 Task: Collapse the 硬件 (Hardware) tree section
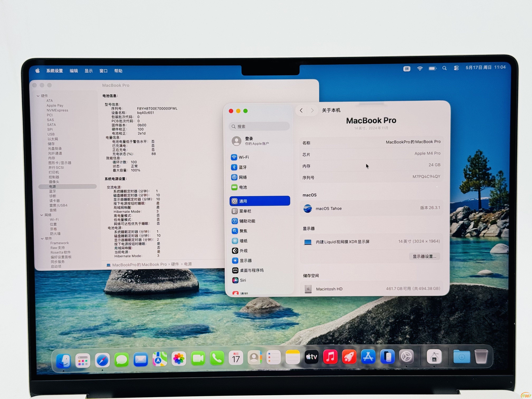click(x=38, y=96)
